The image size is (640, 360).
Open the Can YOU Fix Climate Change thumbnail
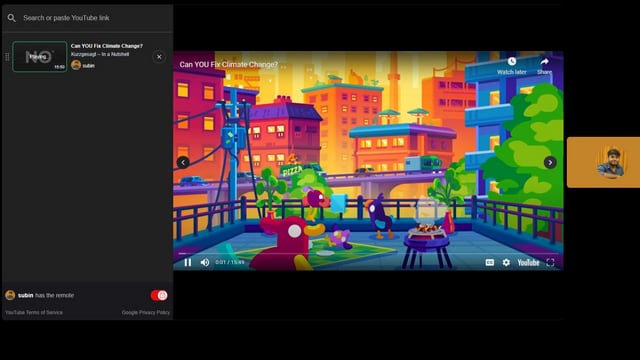tap(40, 56)
